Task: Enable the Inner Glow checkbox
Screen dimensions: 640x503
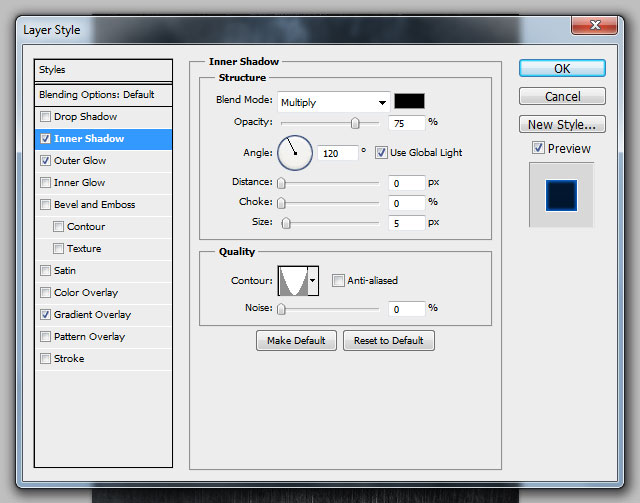Action: (x=45, y=183)
